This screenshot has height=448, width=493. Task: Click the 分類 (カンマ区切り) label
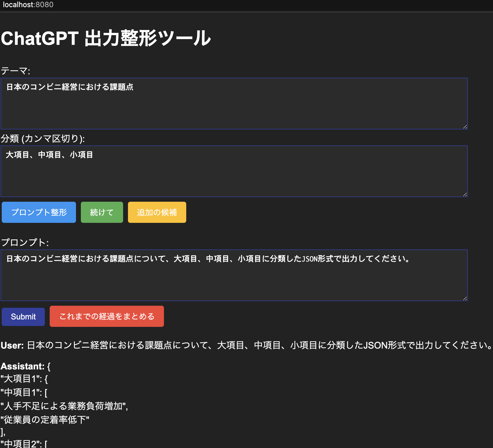pyautogui.click(x=43, y=139)
